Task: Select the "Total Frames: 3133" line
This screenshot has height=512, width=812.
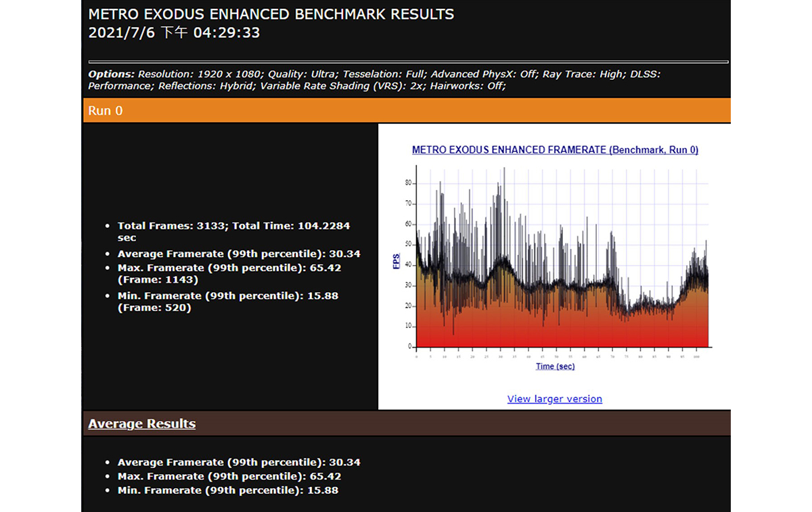Action: coord(234,231)
